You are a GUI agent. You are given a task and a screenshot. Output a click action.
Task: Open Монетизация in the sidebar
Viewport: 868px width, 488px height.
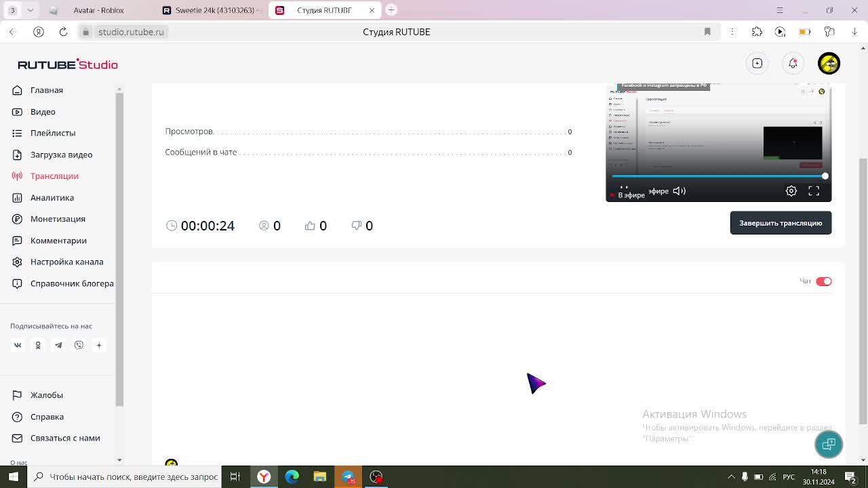pos(58,219)
